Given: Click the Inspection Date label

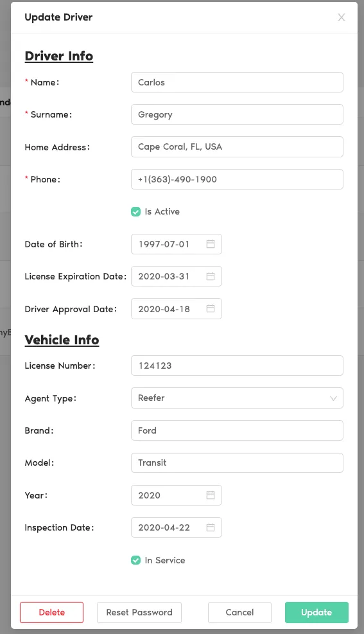Looking at the screenshot, I should tap(60, 527).
